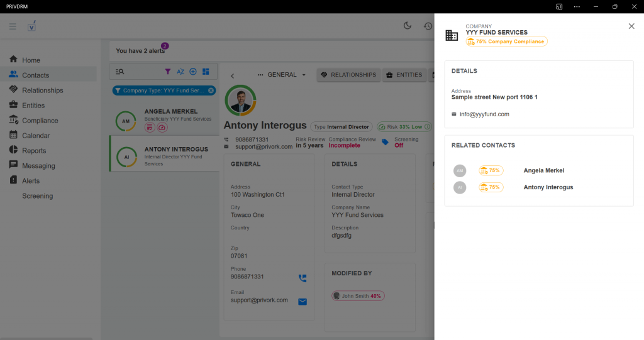Open the 75% Company Compliance badge
Image resolution: width=644 pixels, height=340 pixels.
pyautogui.click(x=506, y=41)
